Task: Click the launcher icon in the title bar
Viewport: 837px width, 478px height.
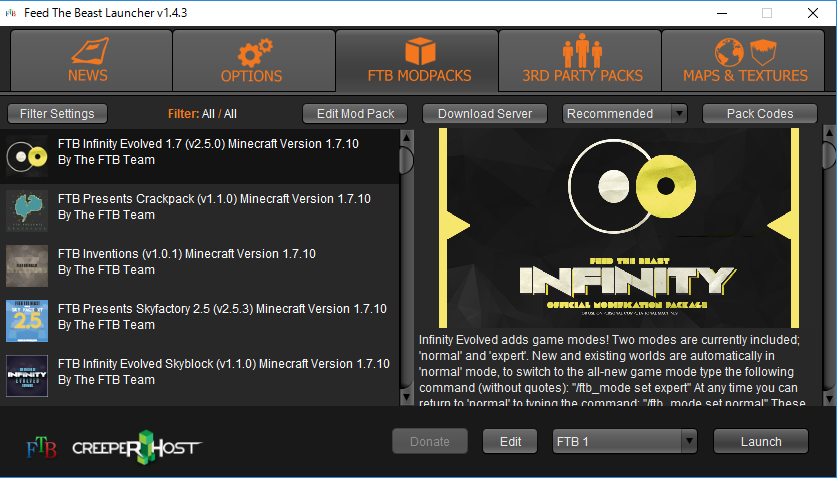Action: click(x=13, y=13)
